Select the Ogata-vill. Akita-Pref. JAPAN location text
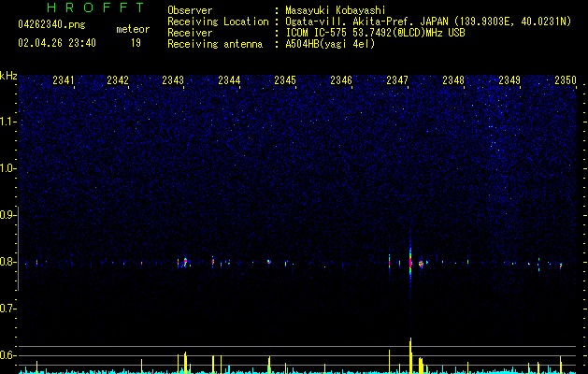Viewport: 588px width, 374px height. [428, 22]
